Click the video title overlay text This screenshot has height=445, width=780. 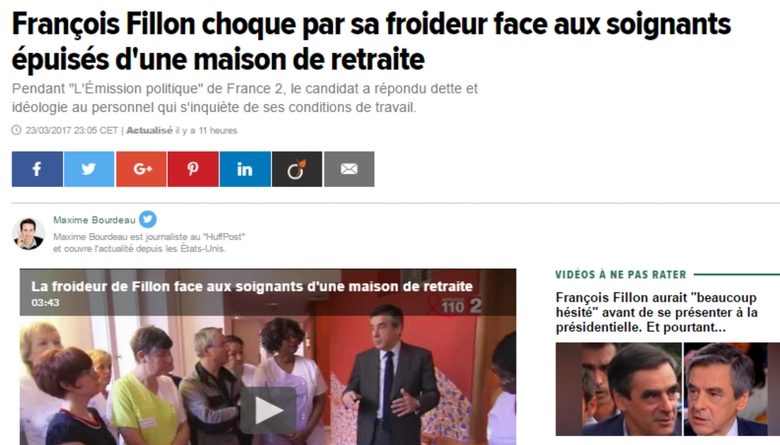click(252, 286)
